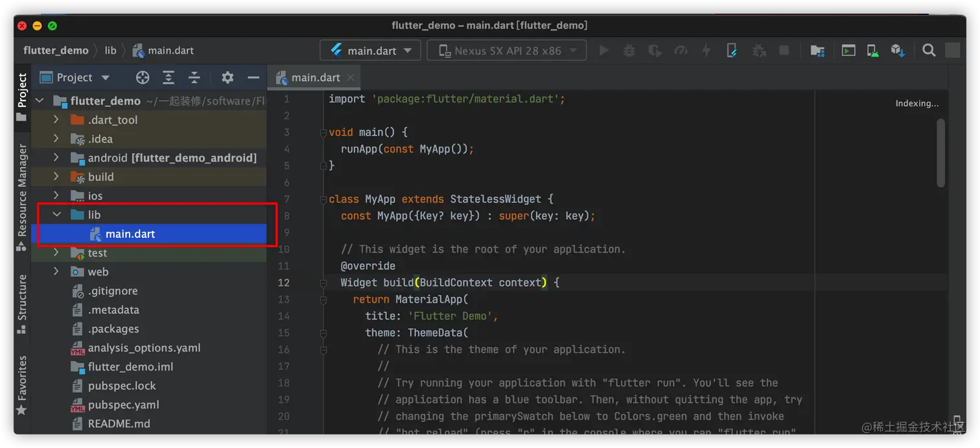
Task: Expand the build folder arrow
Action: (x=56, y=176)
